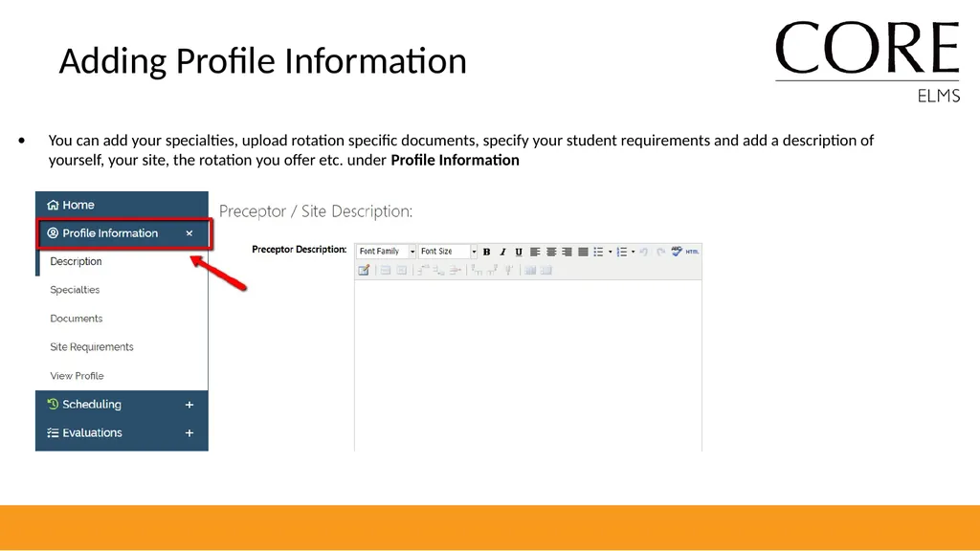Open Evaluations section label
Image resolution: width=980 pixels, height=551 pixels.
click(x=92, y=433)
